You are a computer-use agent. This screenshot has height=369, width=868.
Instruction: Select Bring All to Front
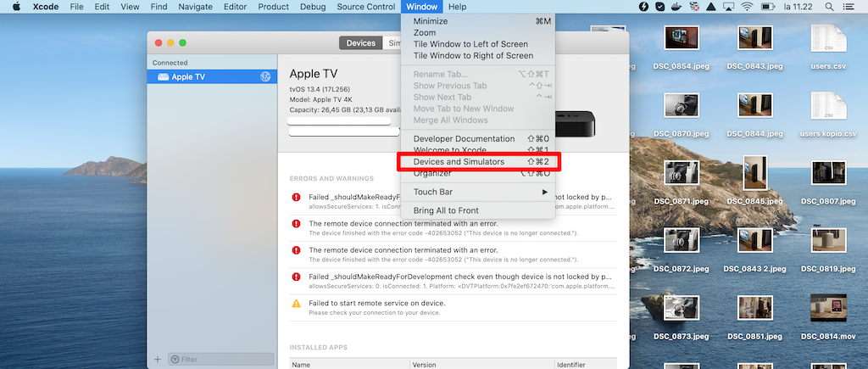coord(478,210)
